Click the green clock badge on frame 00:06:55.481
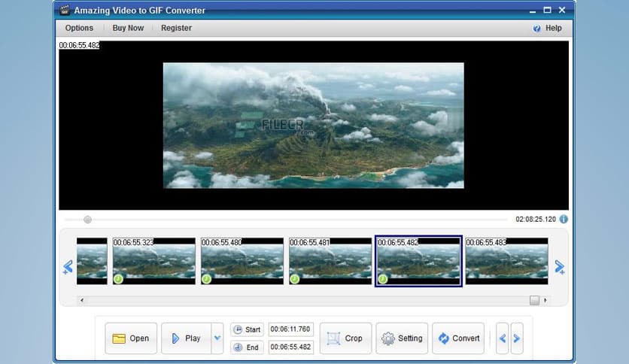The height and width of the screenshot is (364, 629). tap(295, 278)
